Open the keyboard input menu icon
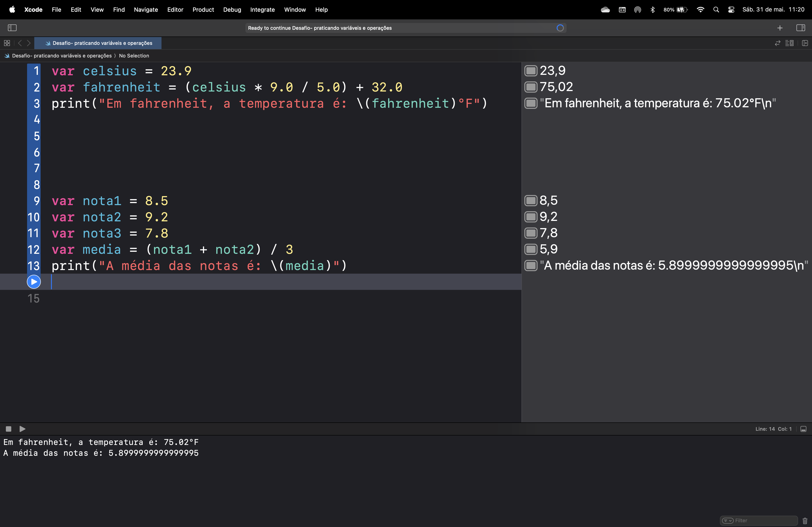812x527 pixels. click(622, 9)
